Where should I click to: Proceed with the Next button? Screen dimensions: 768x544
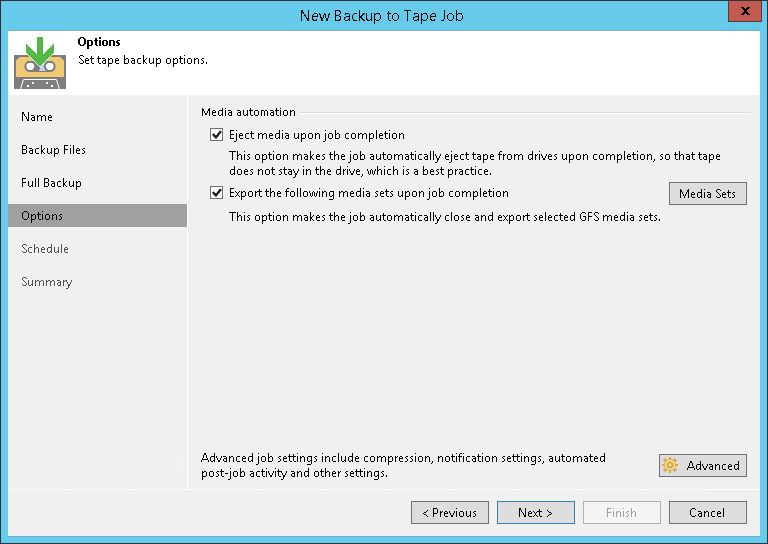pyautogui.click(x=535, y=513)
